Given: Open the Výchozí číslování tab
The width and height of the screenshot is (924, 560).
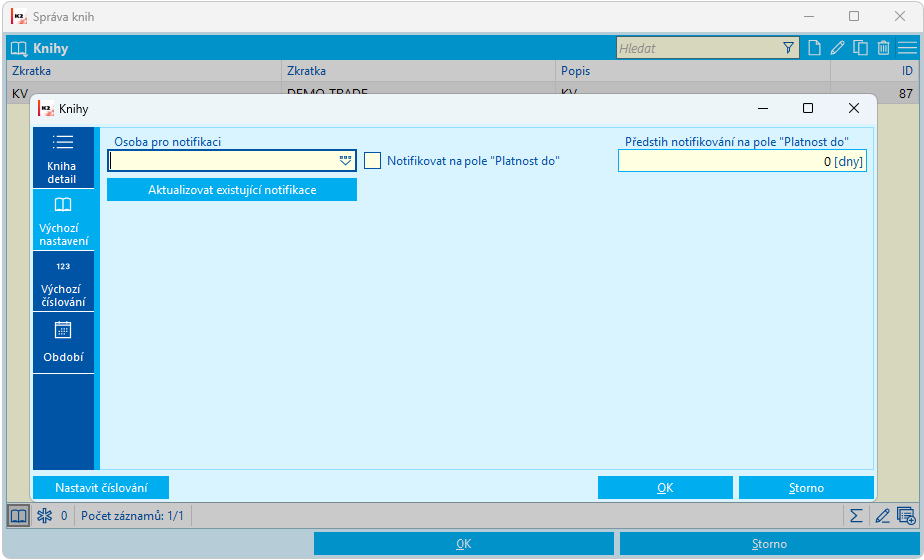Looking at the screenshot, I should (x=63, y=281).
